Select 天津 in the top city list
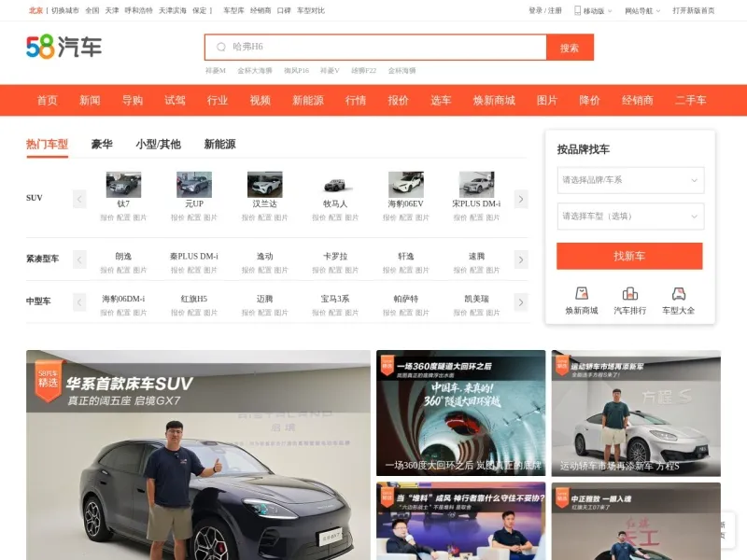Image resolution: width=747 pixels, height=560 pixels. [112, 10]
